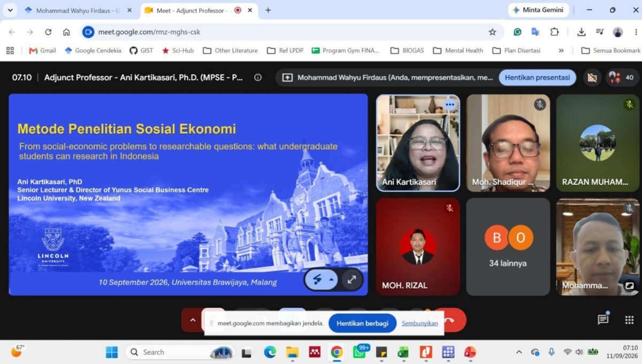Open the Gmail bookmark
The height and width of the screenshot is (364, 642).
[x=42, y=50]
